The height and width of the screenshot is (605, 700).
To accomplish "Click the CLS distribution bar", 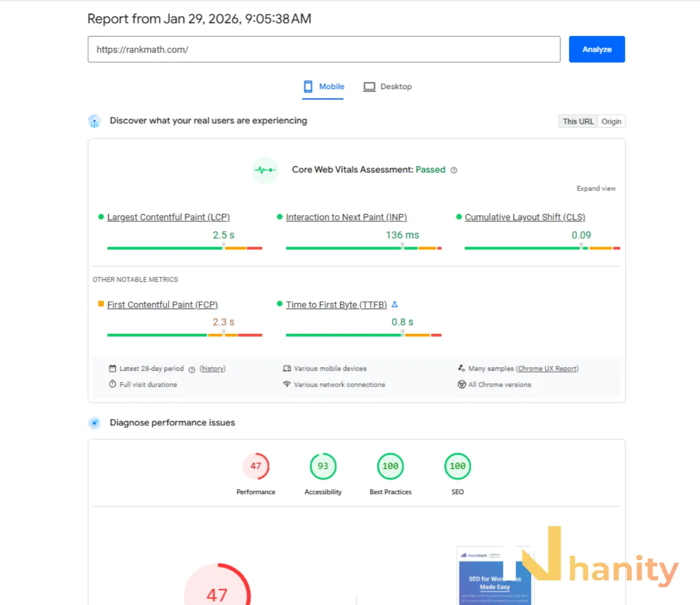I will point(542,248).
